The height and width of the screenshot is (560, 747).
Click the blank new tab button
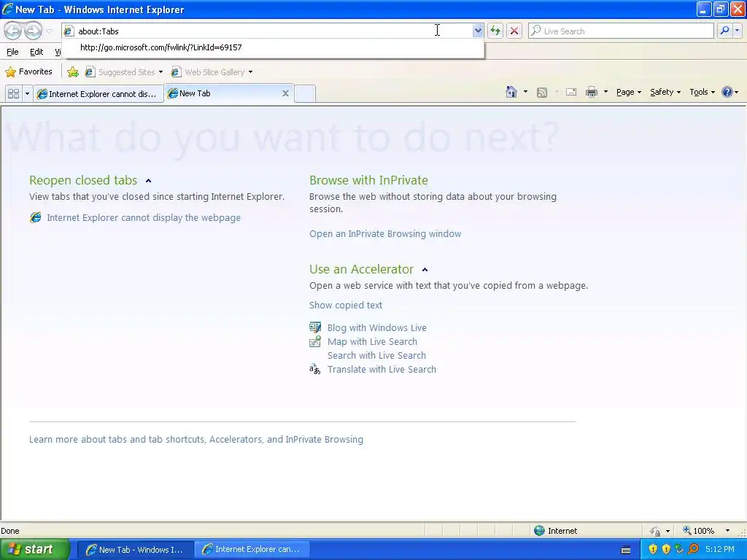click(x=304, y=93)
